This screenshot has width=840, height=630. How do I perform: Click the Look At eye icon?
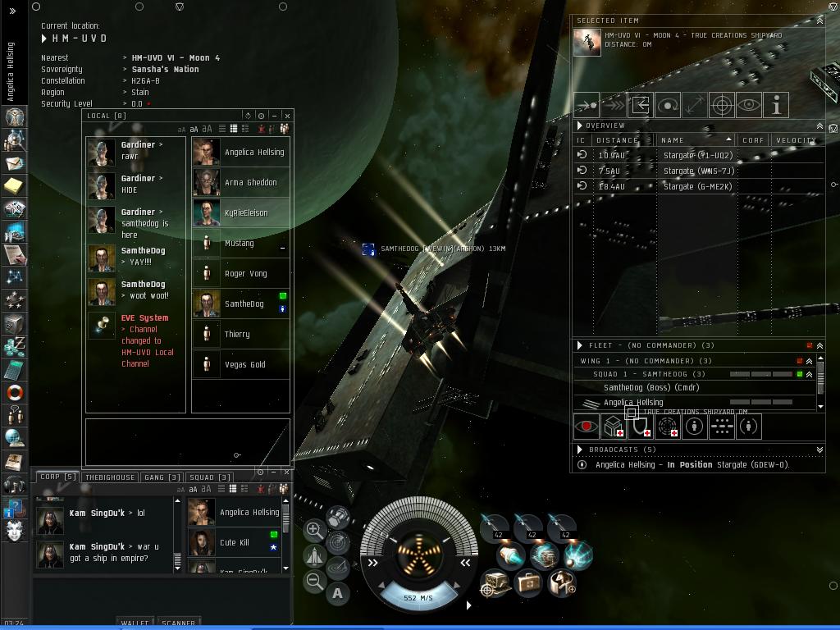(749, 105)
